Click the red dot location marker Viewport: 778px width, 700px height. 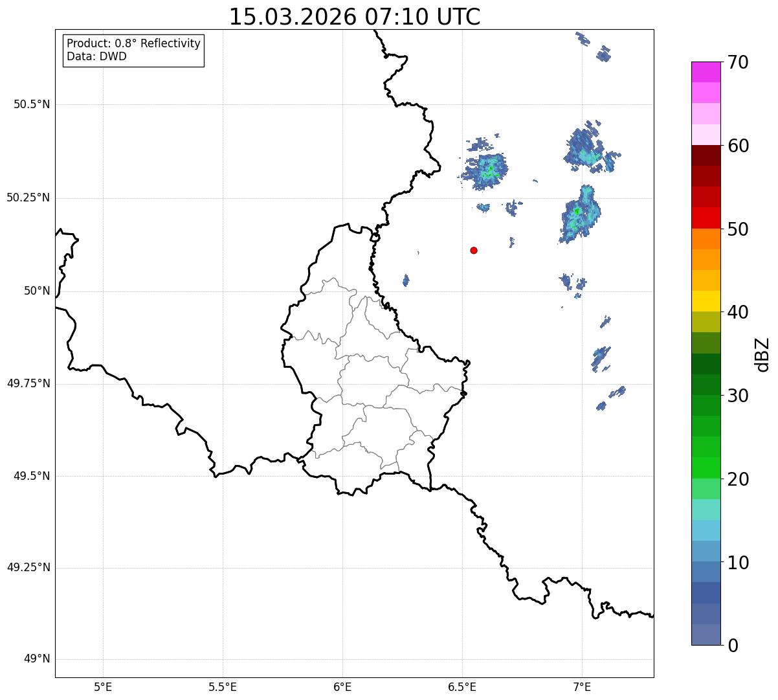pyautogui.click(x=474, y=250)
